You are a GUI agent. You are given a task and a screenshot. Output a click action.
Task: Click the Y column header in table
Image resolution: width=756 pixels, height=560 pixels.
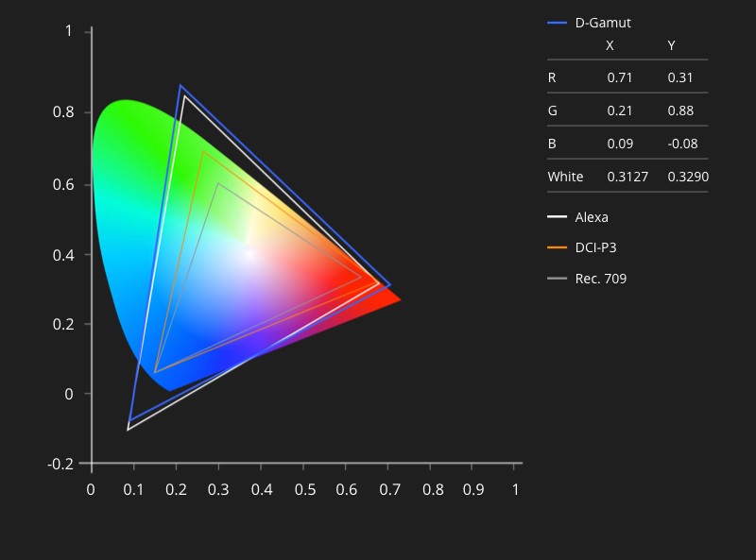pyautogui.click(x=671, y=46)
